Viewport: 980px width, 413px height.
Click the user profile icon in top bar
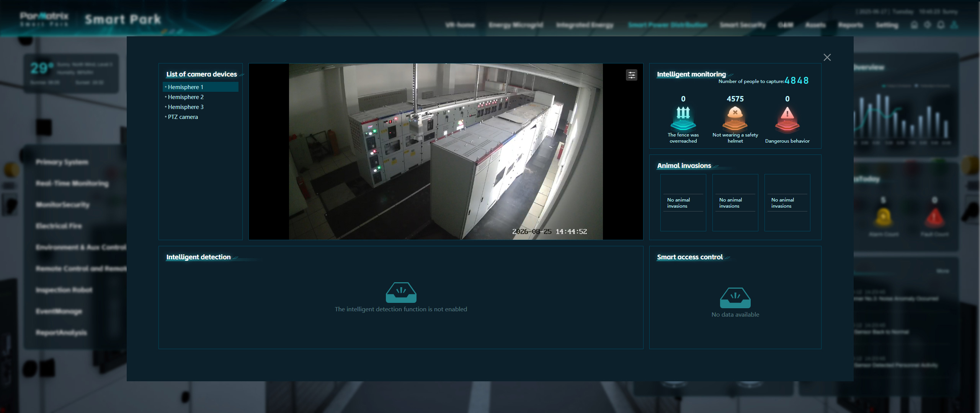954,25
